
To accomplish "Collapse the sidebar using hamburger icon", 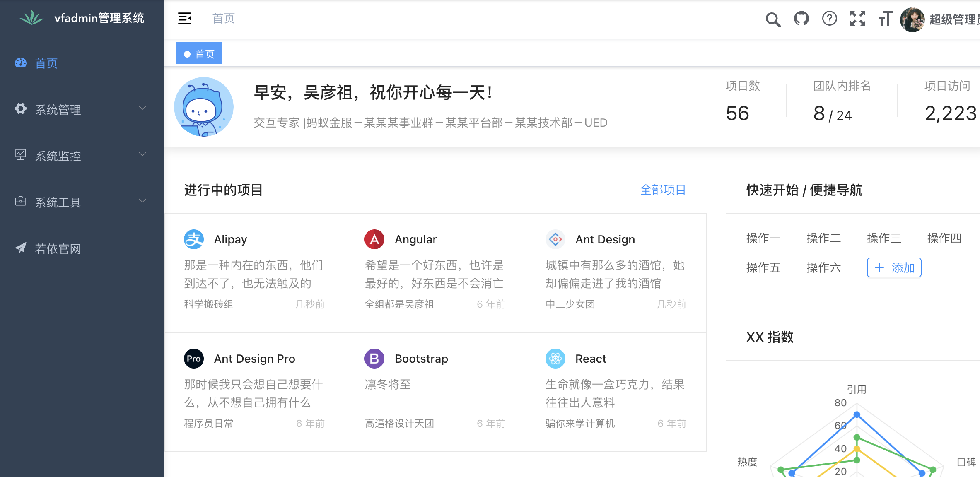I will coord(185,19).
